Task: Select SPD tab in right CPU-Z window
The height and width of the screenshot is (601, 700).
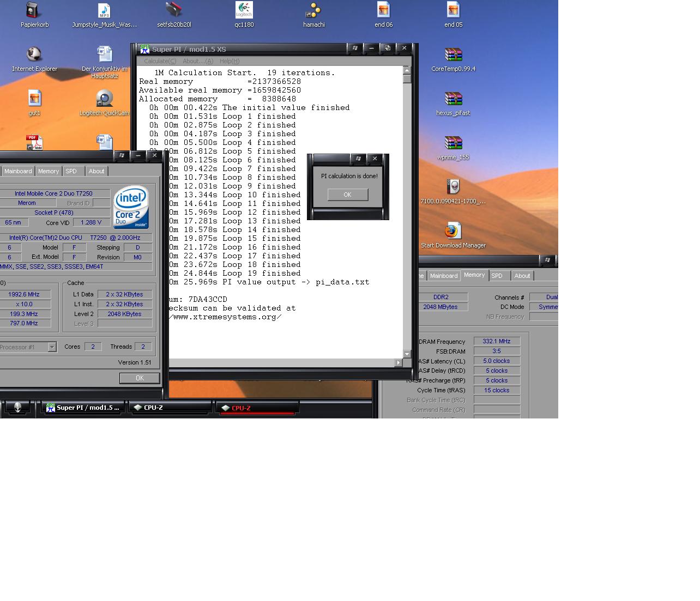Action: pyautogui.click(x=497, y=276)
